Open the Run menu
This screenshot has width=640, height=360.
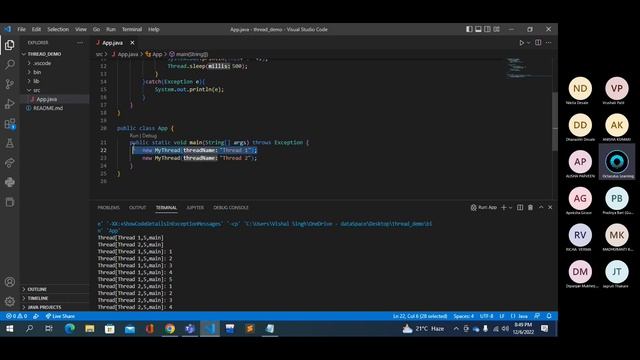111,29
